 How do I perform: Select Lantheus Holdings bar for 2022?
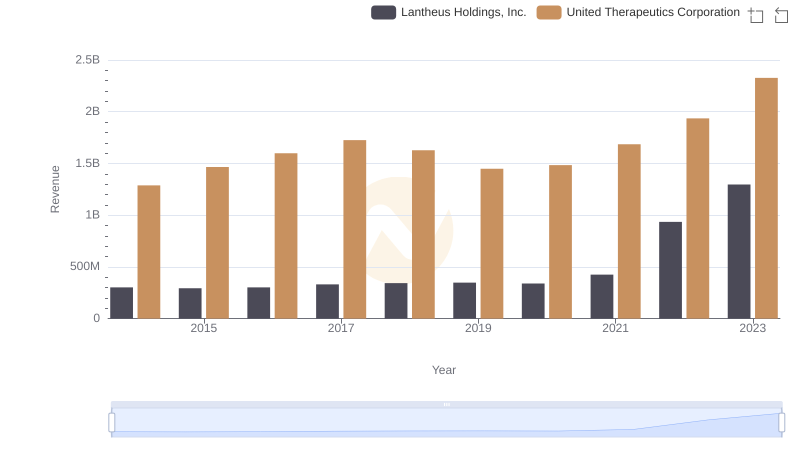[670, 270]
